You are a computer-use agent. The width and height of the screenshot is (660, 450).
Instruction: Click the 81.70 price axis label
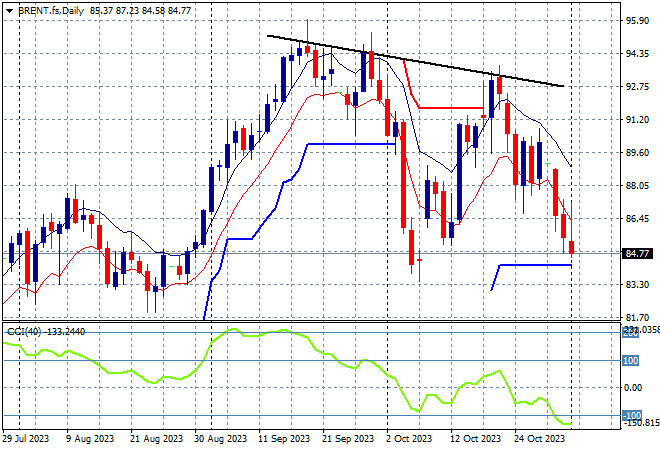(x=637, y=318)
